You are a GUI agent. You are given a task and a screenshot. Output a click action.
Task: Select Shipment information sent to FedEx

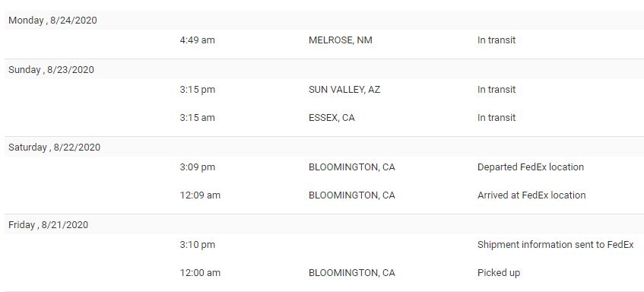[x=555, y=245]
